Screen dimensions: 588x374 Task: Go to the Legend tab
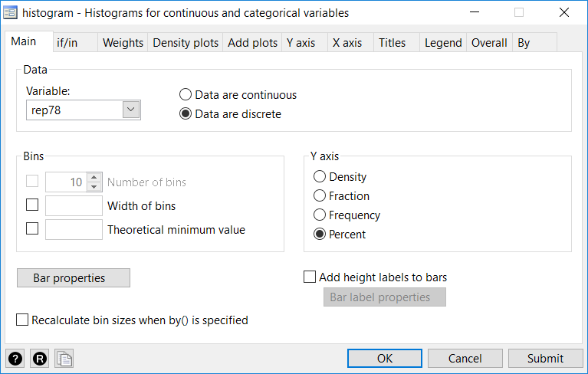443,43
